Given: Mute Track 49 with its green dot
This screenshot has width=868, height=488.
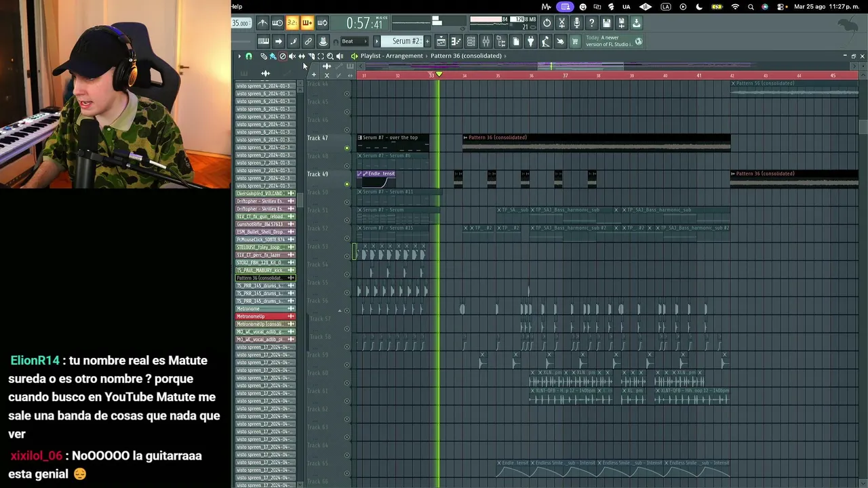Looking at the screenshot, I should coord(347,184).
